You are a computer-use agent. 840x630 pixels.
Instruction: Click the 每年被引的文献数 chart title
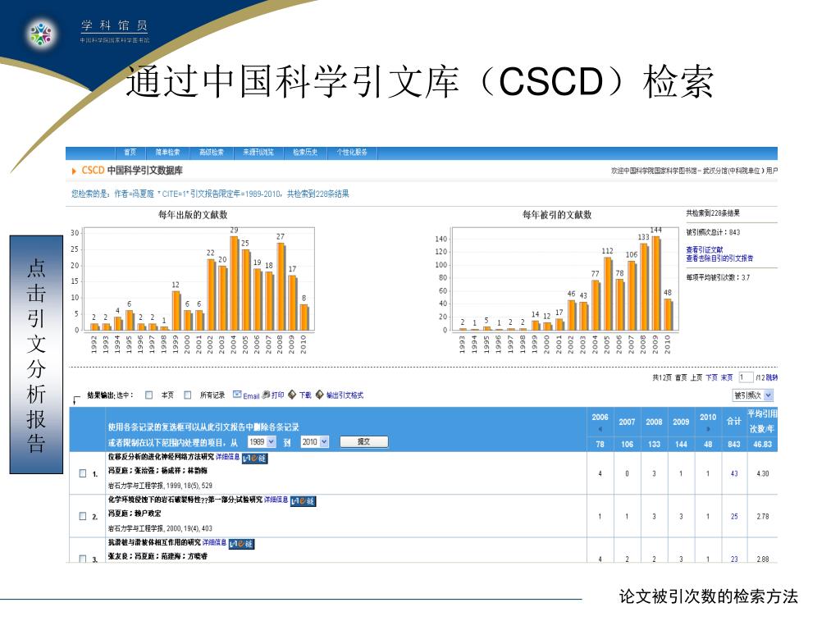(557, 215)
